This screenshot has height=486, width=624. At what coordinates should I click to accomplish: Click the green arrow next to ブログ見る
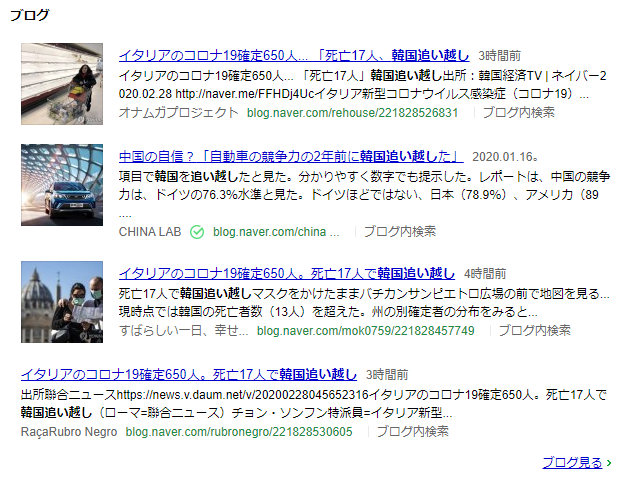pos(608,463)
